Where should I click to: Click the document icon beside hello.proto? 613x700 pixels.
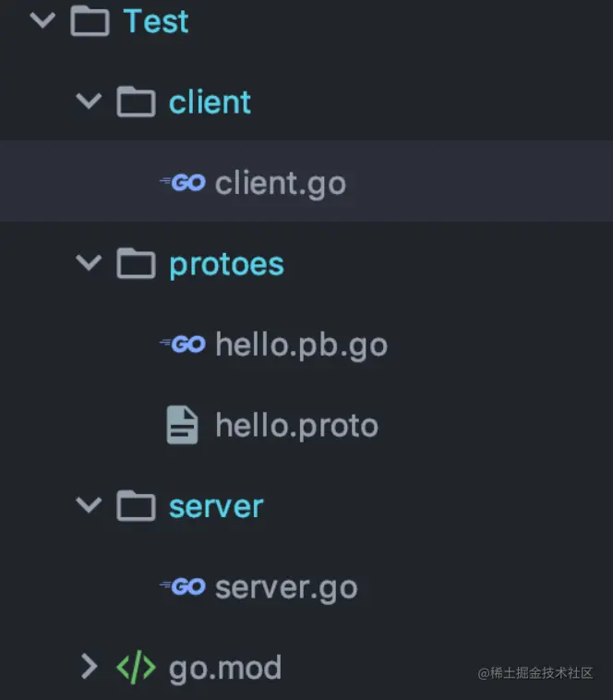[182, 426]
